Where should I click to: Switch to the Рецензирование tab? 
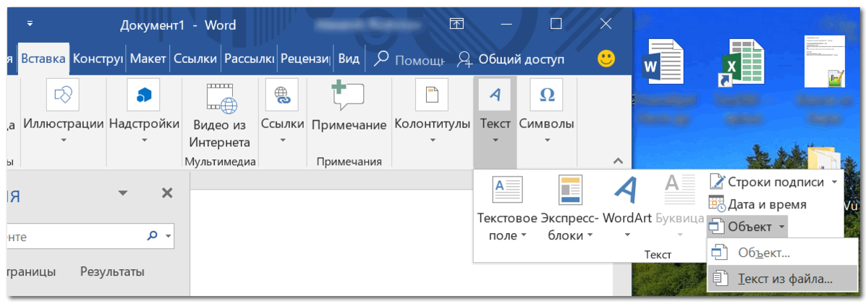click(305, 59)
